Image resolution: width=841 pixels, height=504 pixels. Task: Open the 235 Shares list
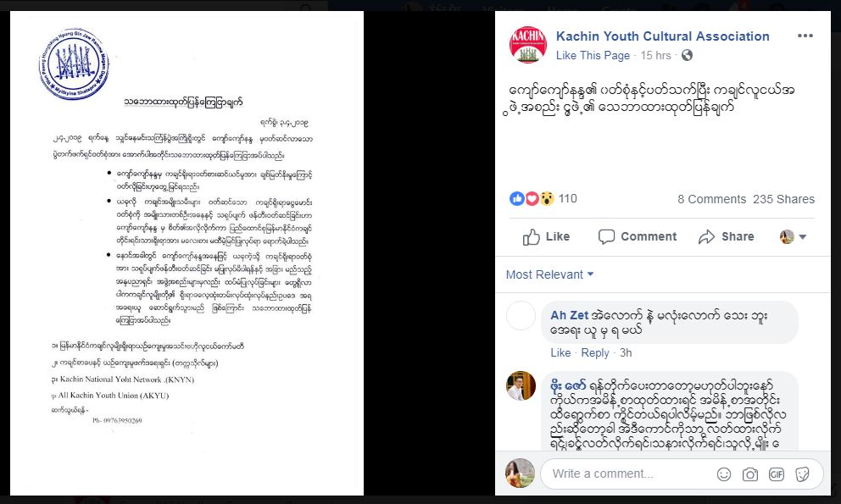pyautogui.click(x=783, y=199)
